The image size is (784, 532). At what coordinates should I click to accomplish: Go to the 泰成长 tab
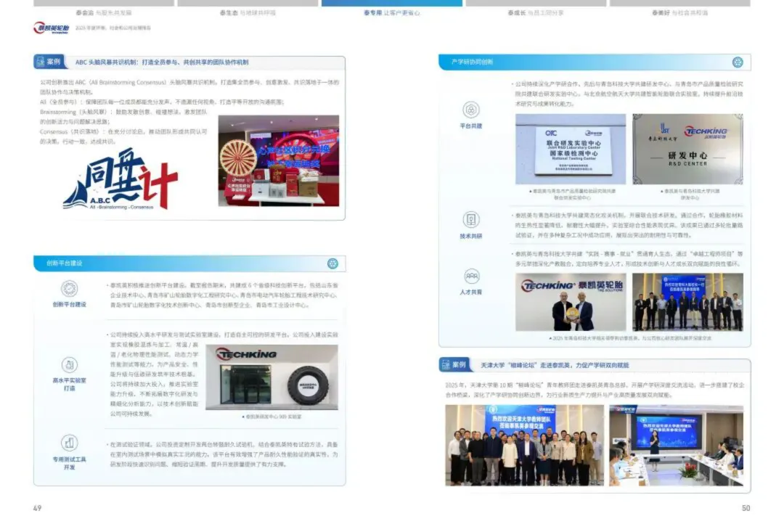[x=536, y=12]
